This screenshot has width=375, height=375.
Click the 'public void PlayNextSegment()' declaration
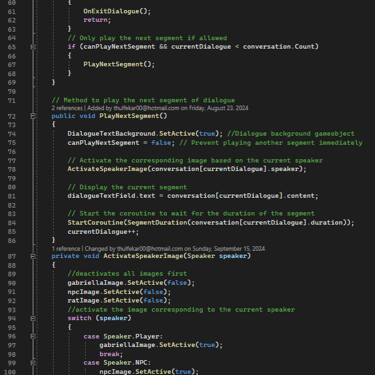pos(109,116)
